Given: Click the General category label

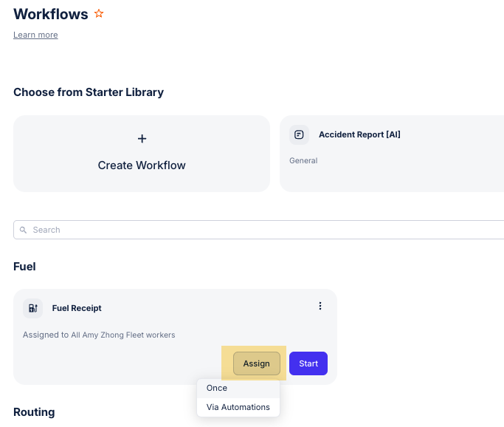Looking at the screenshot, I should pyautogui.click(x=303, y=160).
